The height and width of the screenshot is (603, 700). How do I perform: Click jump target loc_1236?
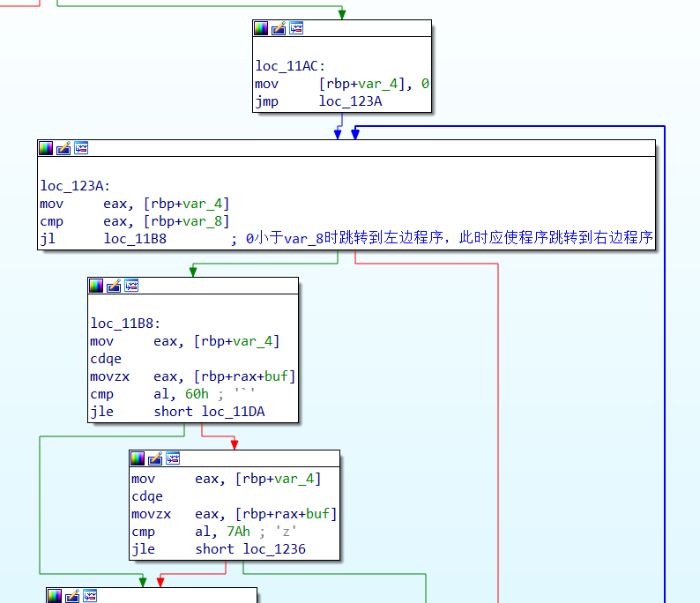click(x=274, y=549)
